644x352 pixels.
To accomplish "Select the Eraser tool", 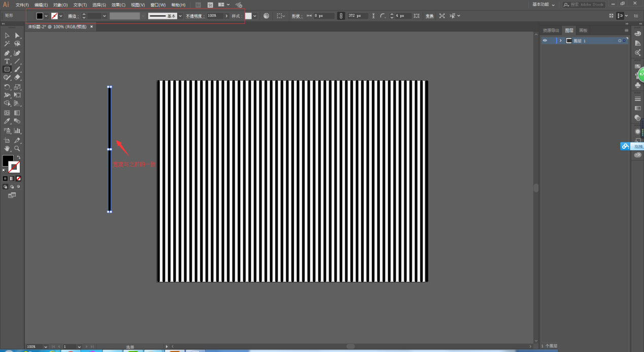I will [x=17, y=78].
